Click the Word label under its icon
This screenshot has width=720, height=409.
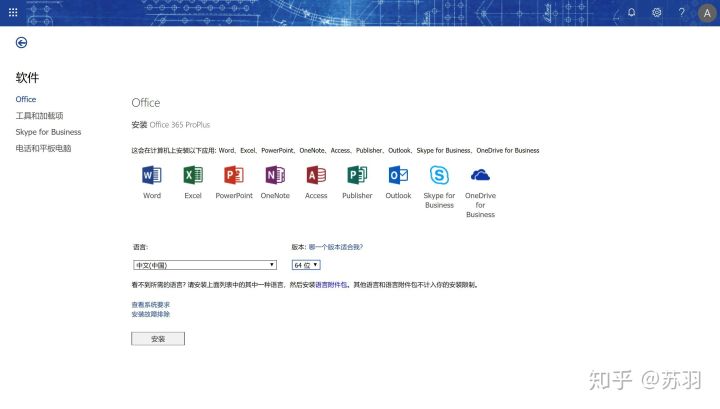152,196
